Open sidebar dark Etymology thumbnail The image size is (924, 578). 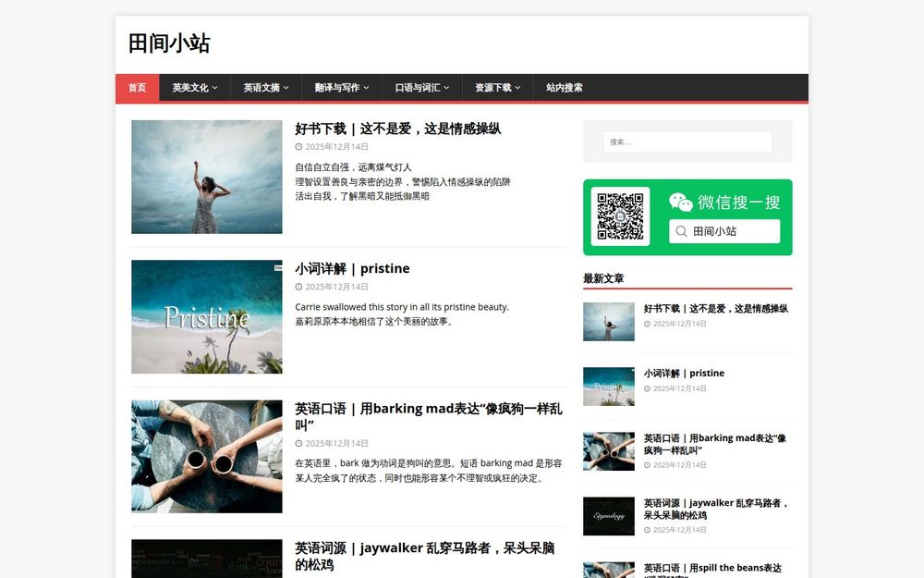(x=609, y=517)
